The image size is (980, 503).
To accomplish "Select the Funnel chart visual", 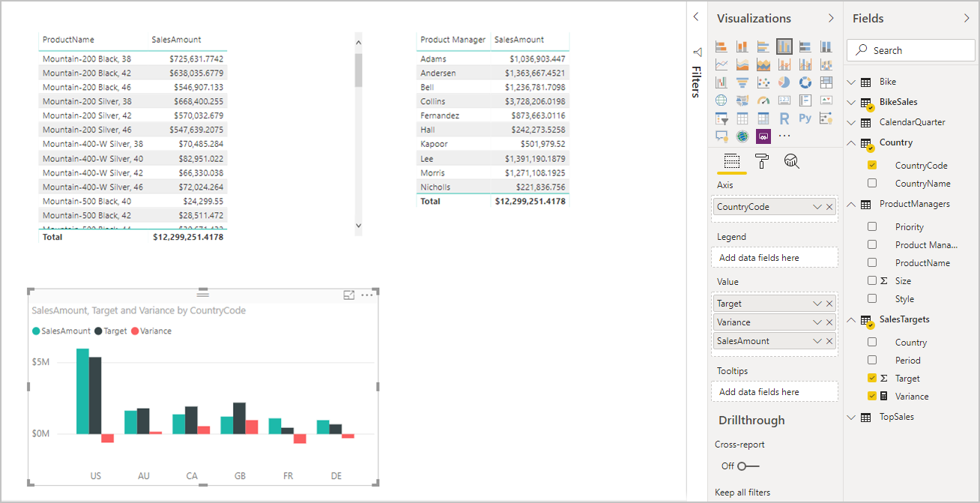I will click(742, 82).
